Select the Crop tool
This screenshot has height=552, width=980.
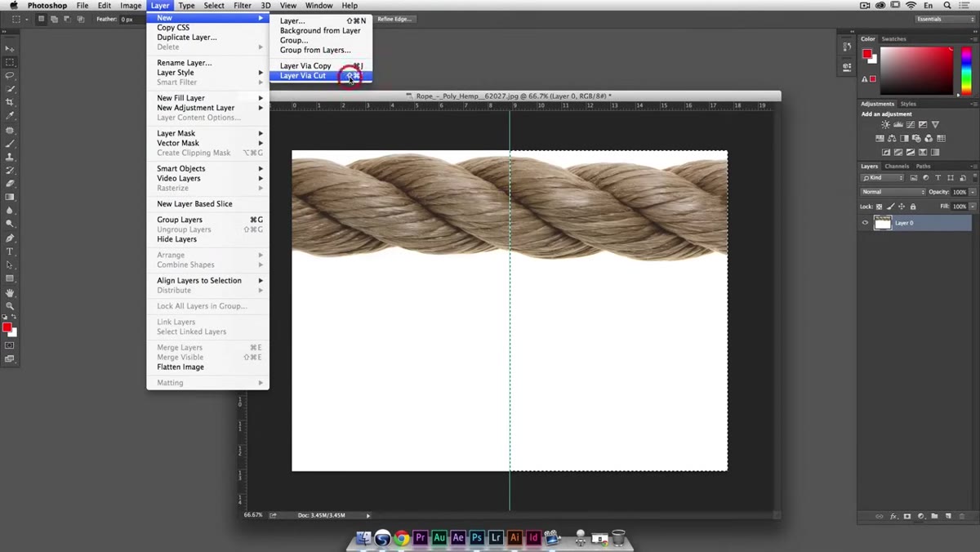10,102
